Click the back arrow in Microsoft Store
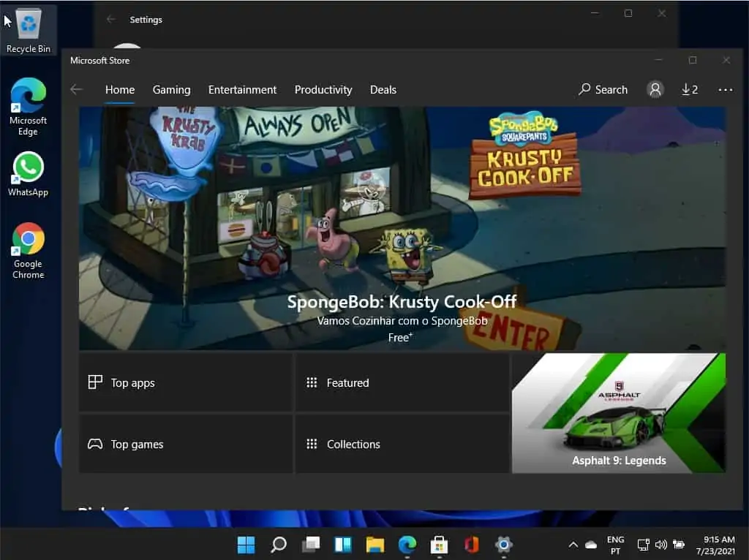The image size is (749, 560). [x=76, y=89]
